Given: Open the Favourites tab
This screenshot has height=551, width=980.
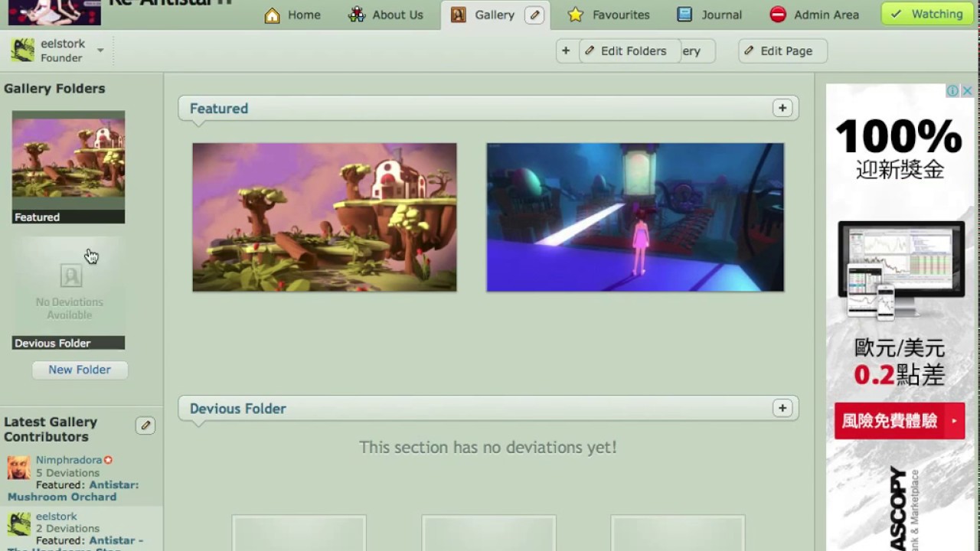Looking at the screenshot, I should point(609,15).
